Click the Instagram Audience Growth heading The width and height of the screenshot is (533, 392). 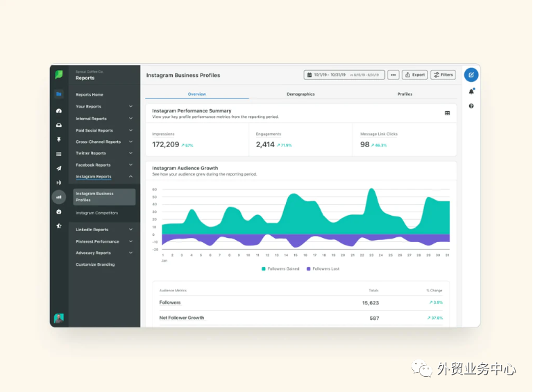click(185, 168)
